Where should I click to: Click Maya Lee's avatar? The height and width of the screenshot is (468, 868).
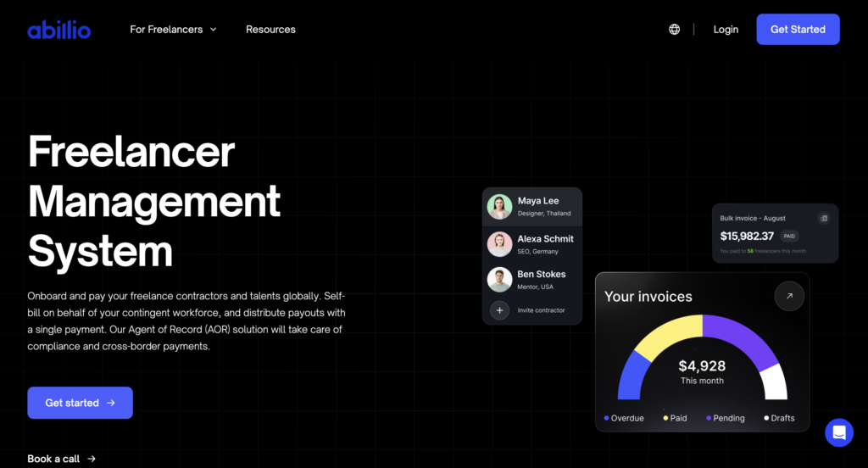(x=499, y=207)
